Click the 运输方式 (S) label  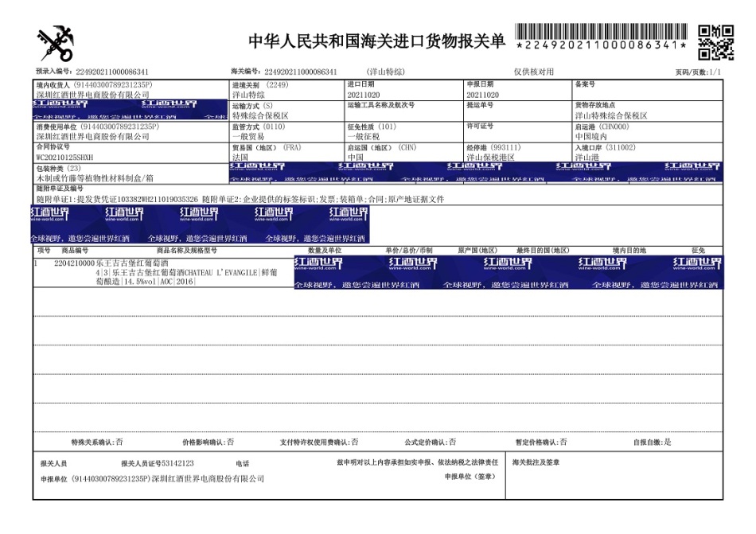pyautogui.click(x=252, y=106)
